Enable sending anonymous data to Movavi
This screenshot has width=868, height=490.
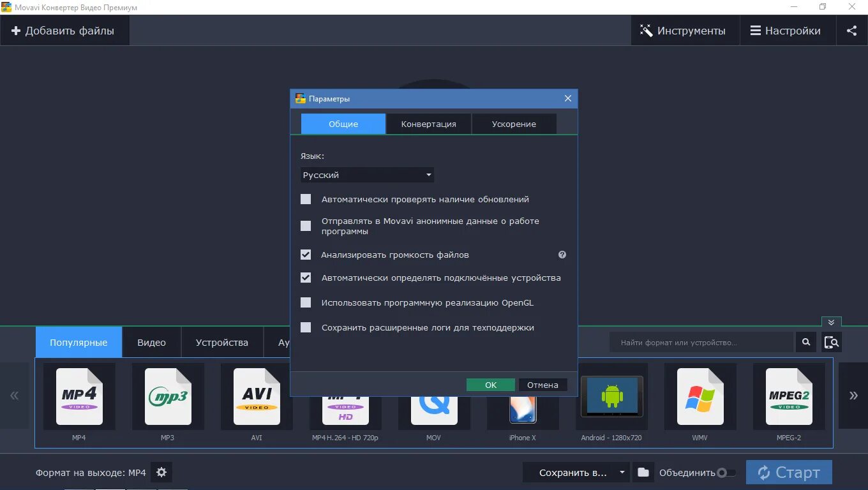[306, 226]
